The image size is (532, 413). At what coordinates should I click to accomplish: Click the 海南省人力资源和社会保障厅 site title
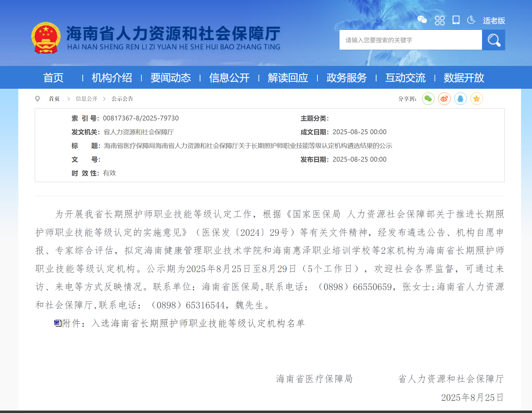point(173,33)
